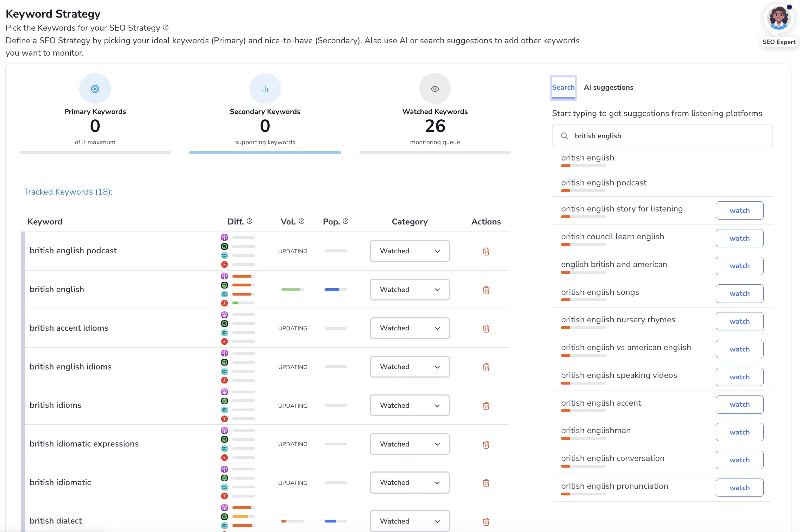
Task: Watch british english vs american english
Action: [739, 349]
